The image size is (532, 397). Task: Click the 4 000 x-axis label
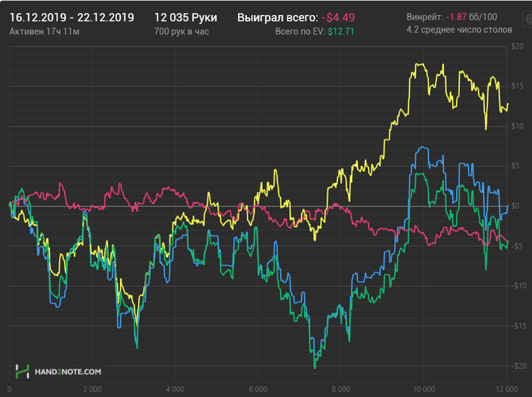coord(175,389)
